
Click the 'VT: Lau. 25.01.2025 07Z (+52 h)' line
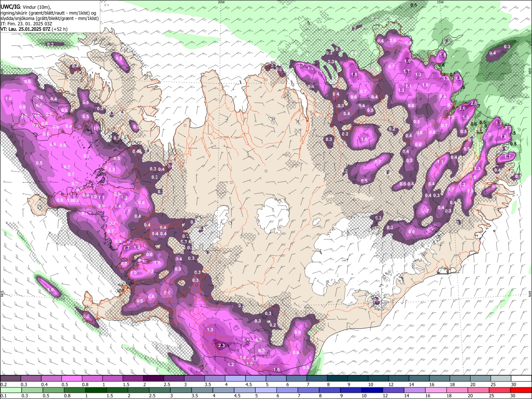coord(34,29)
